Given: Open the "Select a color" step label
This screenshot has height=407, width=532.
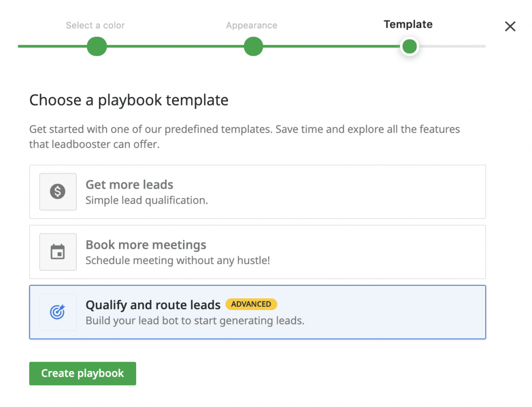Looking at the screenshot, I should [x=95, y=25].
